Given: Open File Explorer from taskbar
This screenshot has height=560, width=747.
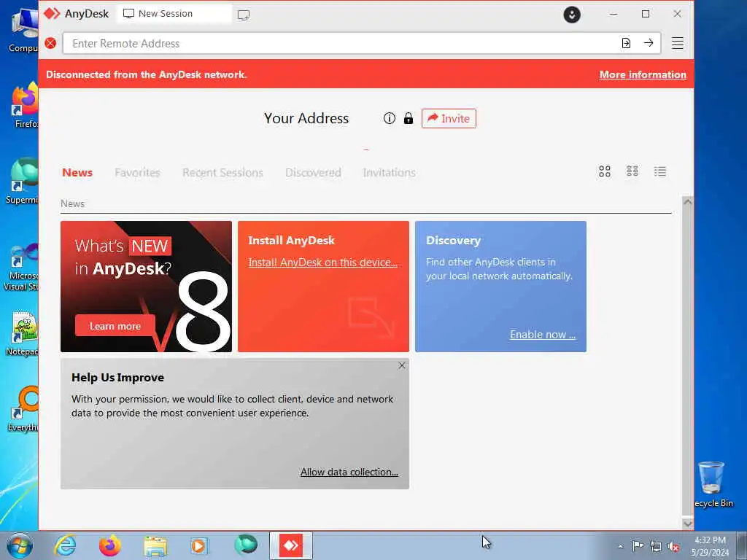Looking at the screenshot, I should coord(155,546).
